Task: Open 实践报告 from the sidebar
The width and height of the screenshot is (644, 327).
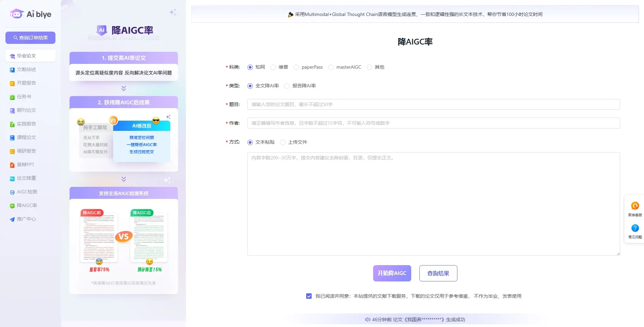Action: click(x=27, y=124)
